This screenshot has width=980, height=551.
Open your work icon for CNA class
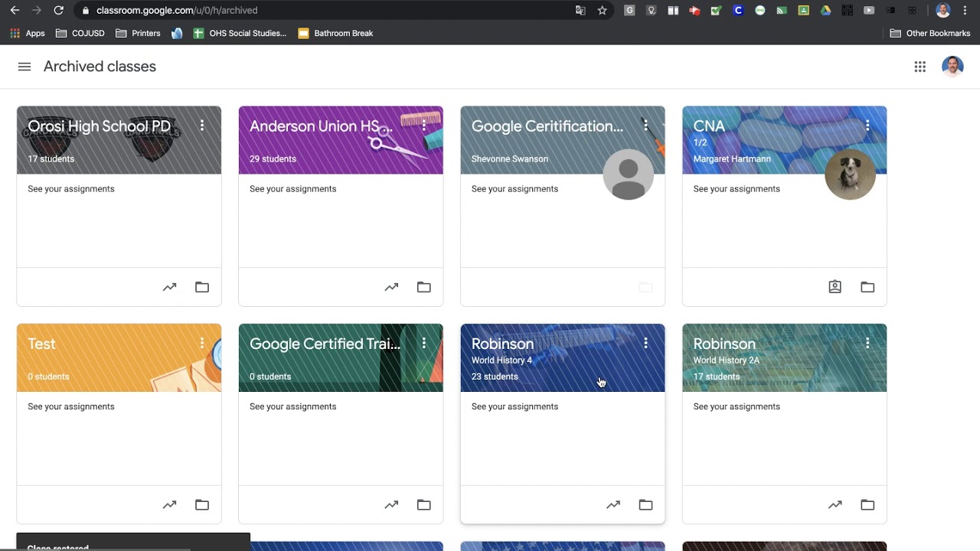pos(835,287)
